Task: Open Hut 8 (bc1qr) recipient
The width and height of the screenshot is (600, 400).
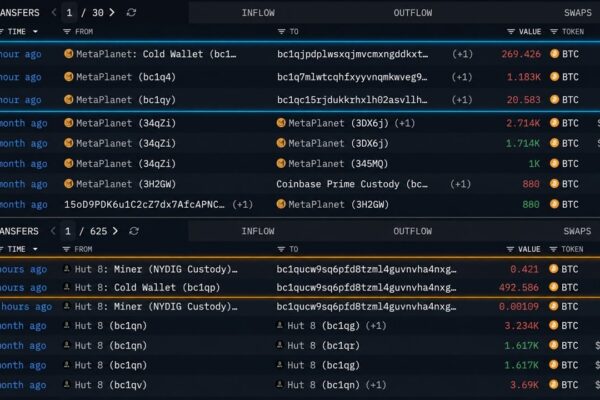Action: point(323,346)
